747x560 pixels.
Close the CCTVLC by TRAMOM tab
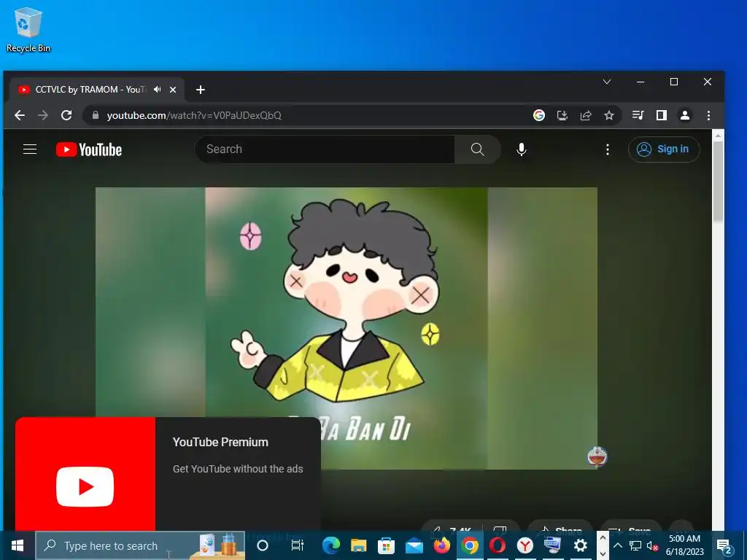point(173,90)
